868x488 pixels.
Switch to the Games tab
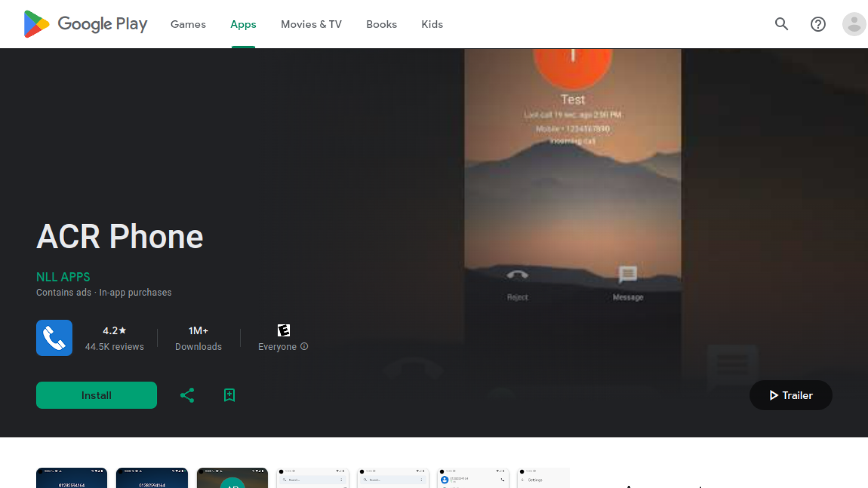188,24
